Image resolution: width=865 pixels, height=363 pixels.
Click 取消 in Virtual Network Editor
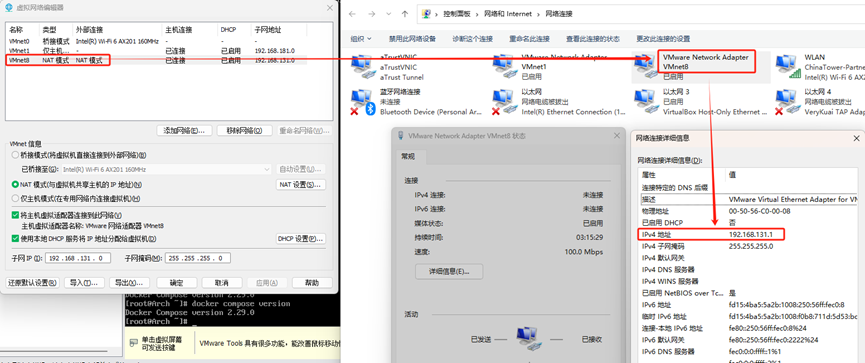222,282
